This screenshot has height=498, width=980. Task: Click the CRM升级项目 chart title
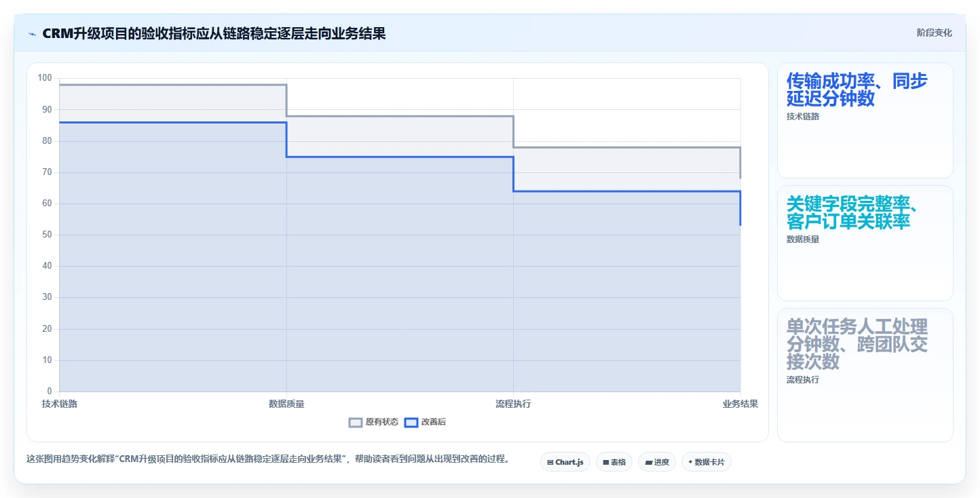click(214, 33)
